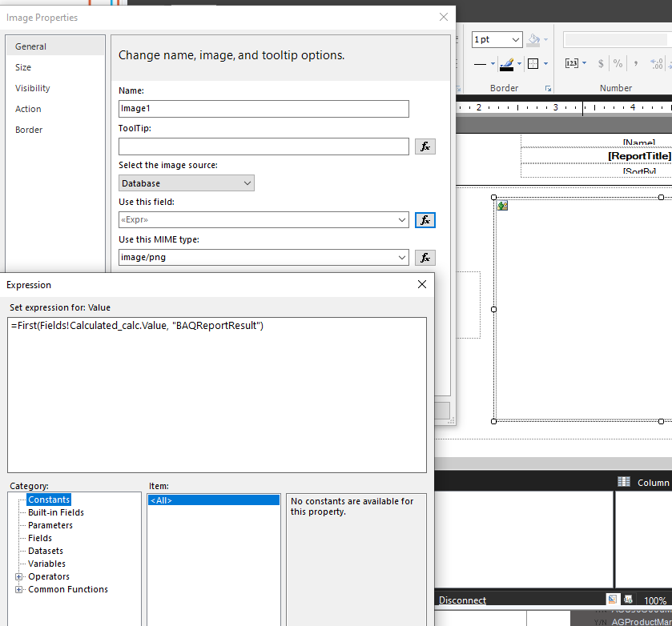The height and width of the screenshot is (626, 672).
Task: Select the Visibility page
Action: pyautogui.click(x=33, y=88)
